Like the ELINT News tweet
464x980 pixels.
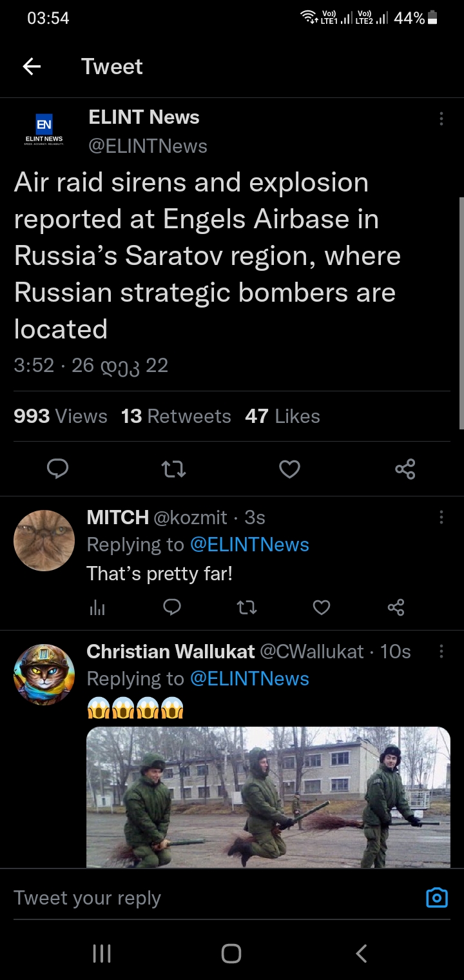click(x=289, y=469)
